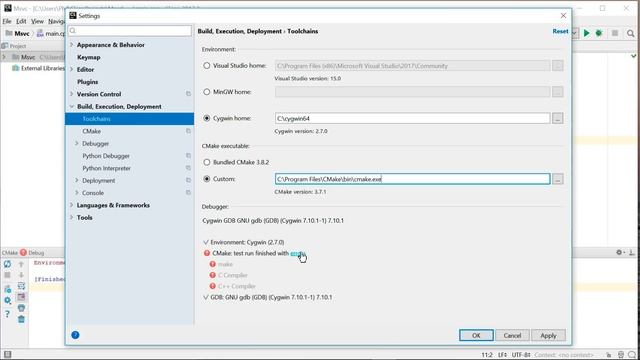The width and height of the screenshot is (640, 360).
Task: Click 'CMake version: 3.7.1' text
Action: [x=300, y=191]
